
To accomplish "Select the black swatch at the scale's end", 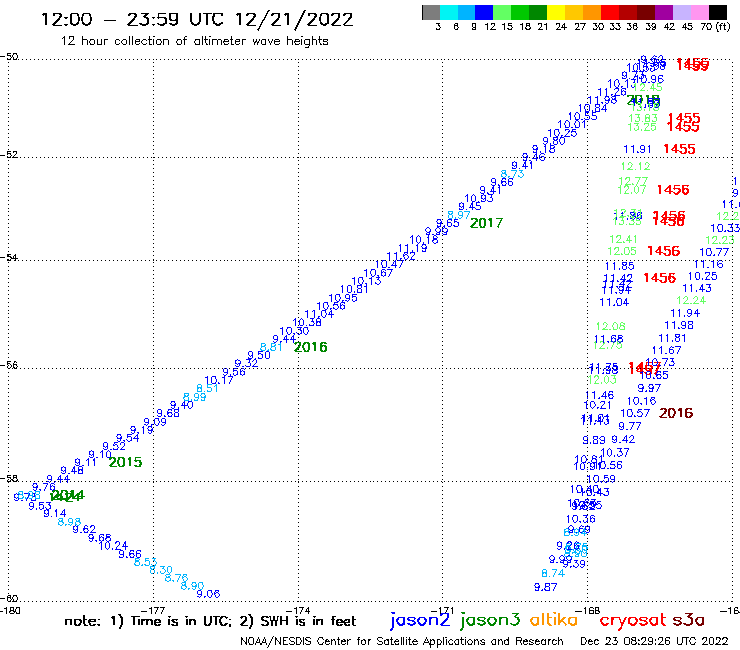I will click(717, 12).
